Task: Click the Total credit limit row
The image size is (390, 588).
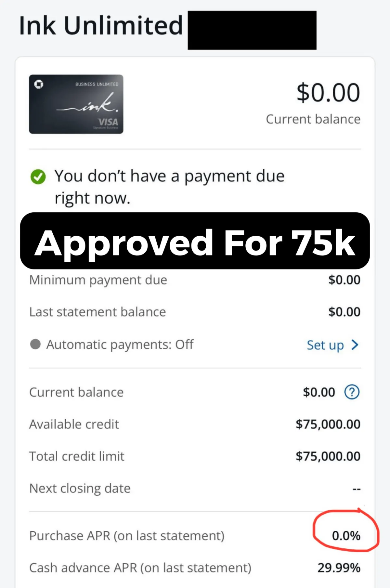Action: [x=195, y=456]
